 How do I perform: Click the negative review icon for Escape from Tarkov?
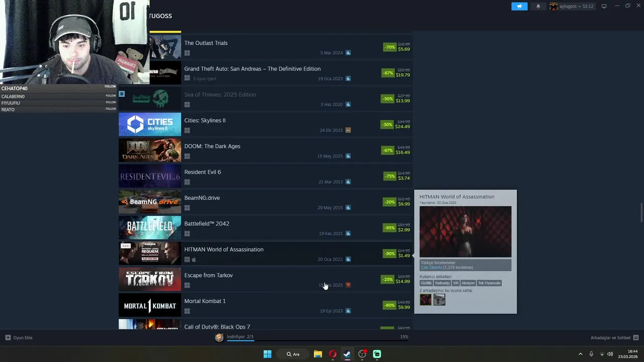(x=348, y=285)
